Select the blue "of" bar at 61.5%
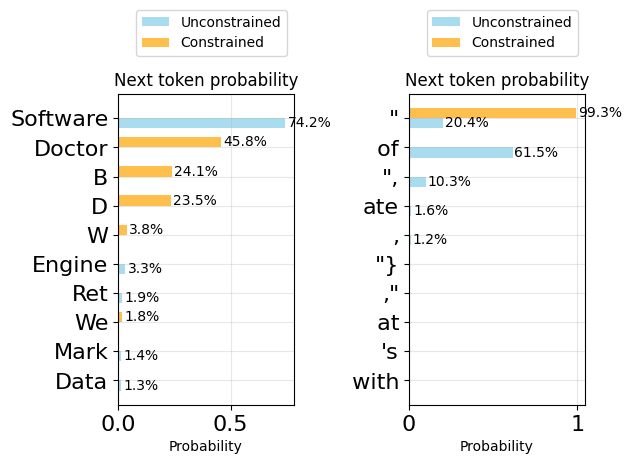 [x=461, y=152]
